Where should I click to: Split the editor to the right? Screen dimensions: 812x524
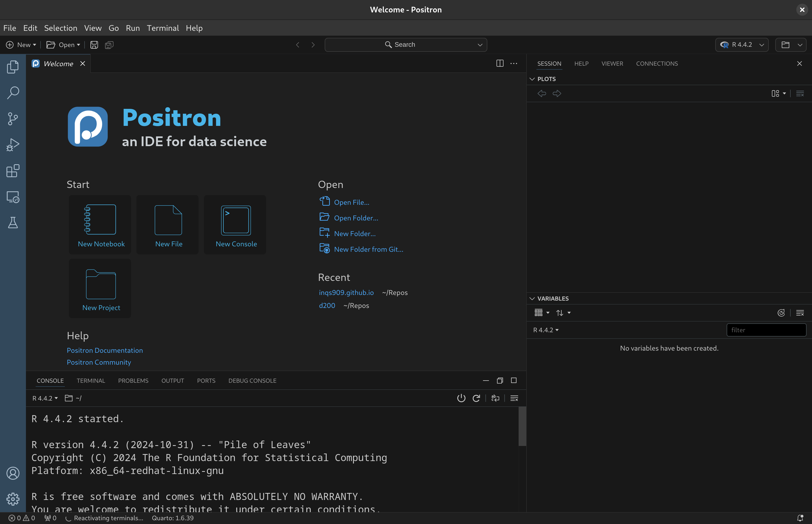tap(499, 63)
